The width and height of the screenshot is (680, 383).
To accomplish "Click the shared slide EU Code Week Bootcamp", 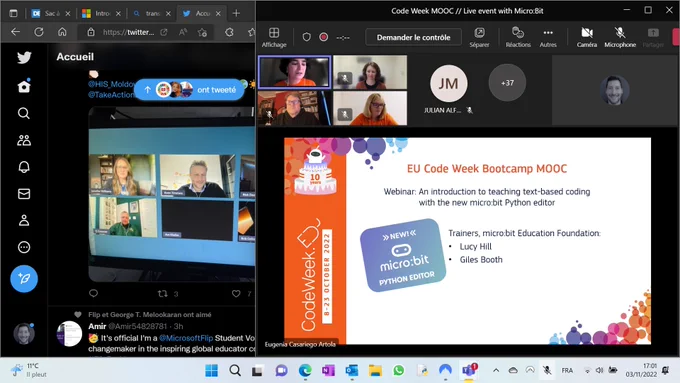I will [467, 241].
